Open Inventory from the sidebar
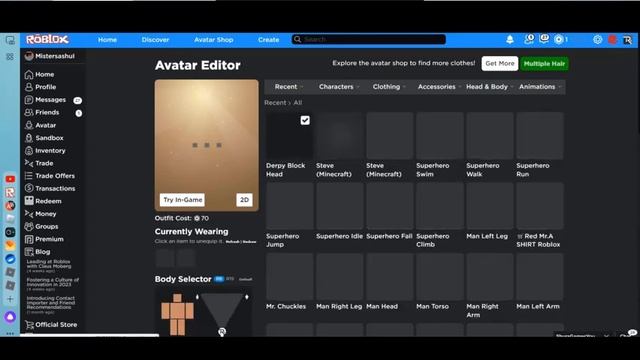This screenshot has height=360, width=640. click(x=45, y=151)
